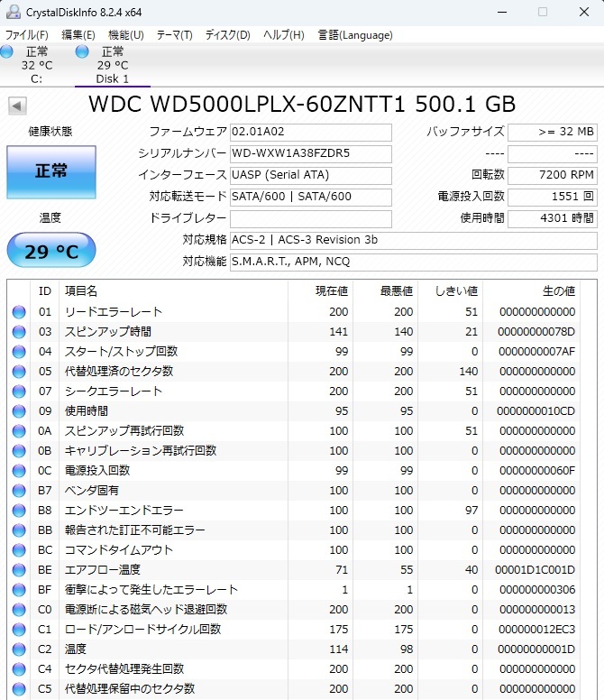This screenshot has width=604, height=700.
Task: Select the interface field UASP (Serial ATA)
Action: [x=311, y=175]
